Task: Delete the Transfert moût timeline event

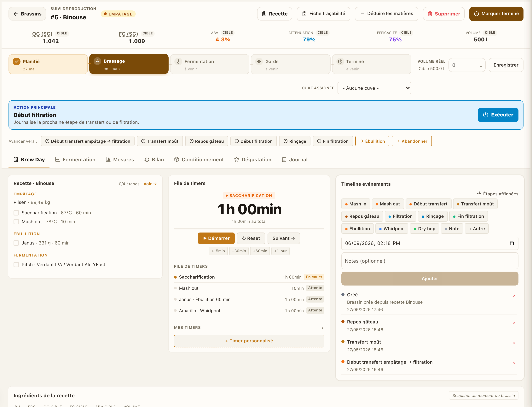Action: coord(514,343)
